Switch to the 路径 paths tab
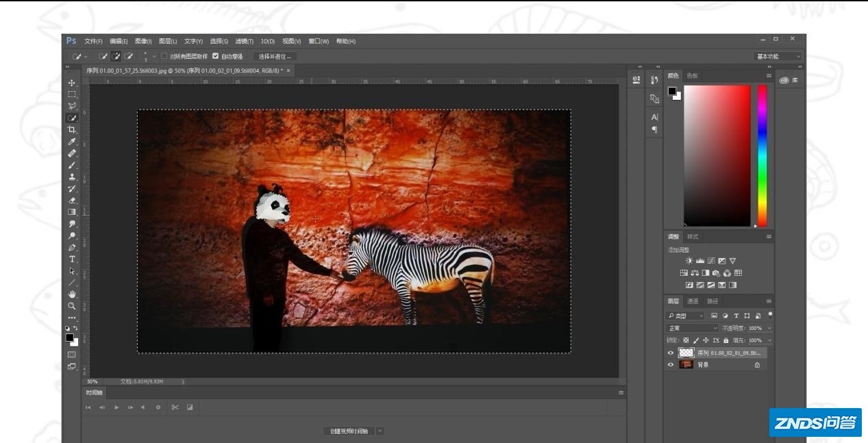The image size is (868, 443). point(712,301)
